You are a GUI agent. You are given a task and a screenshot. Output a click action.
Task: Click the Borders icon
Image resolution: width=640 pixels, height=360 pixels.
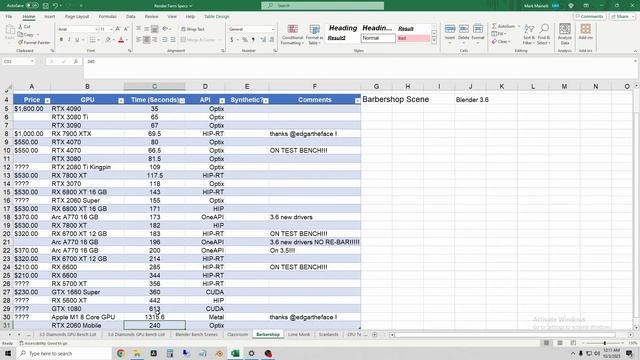tap(92, 40)
